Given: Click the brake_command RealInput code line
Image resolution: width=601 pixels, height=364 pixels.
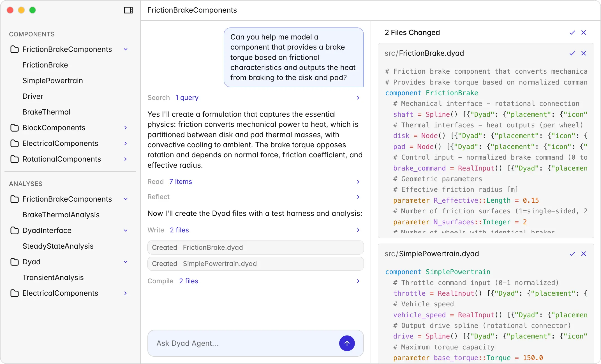Looking at the screenshot, I should [490, 168].
